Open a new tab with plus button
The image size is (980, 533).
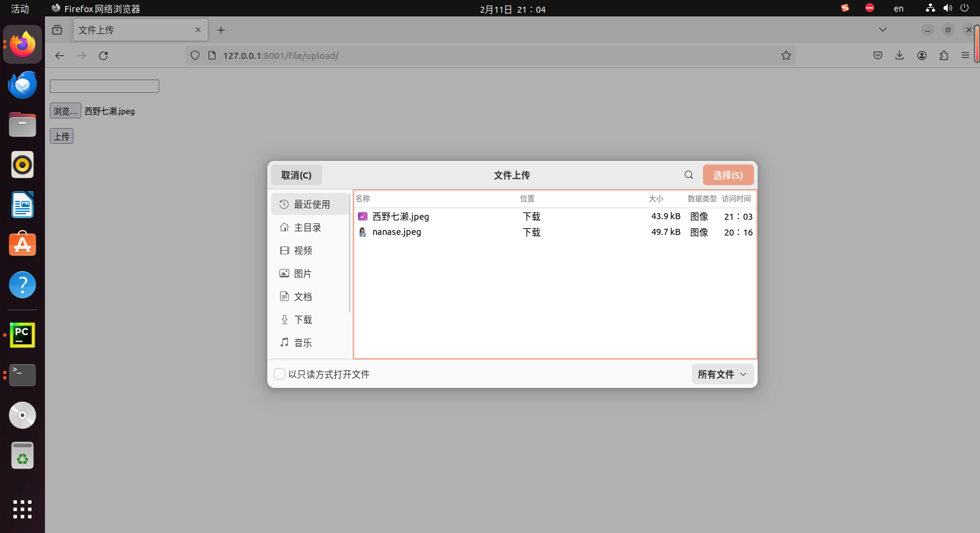(x=221, y=30)
